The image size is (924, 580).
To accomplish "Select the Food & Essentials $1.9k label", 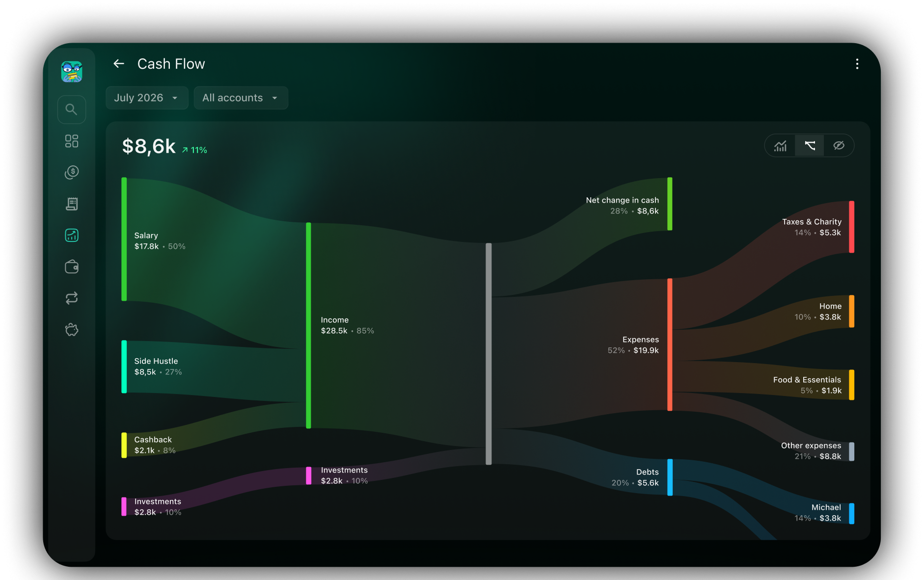I will click(x=807, y=385).
